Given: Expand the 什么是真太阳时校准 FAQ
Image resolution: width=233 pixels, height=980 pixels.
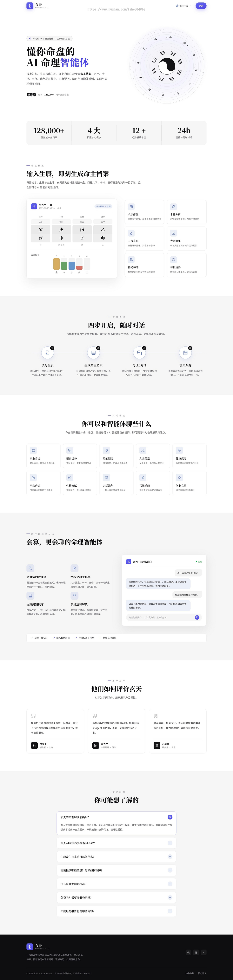Looking at the screenshot, I should click(x=170, y=884).
